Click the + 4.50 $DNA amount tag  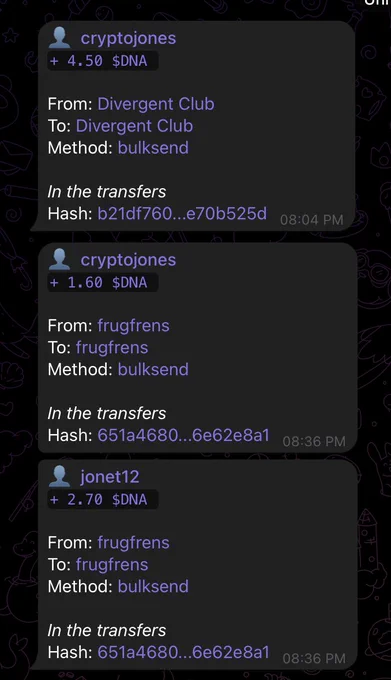103,61
